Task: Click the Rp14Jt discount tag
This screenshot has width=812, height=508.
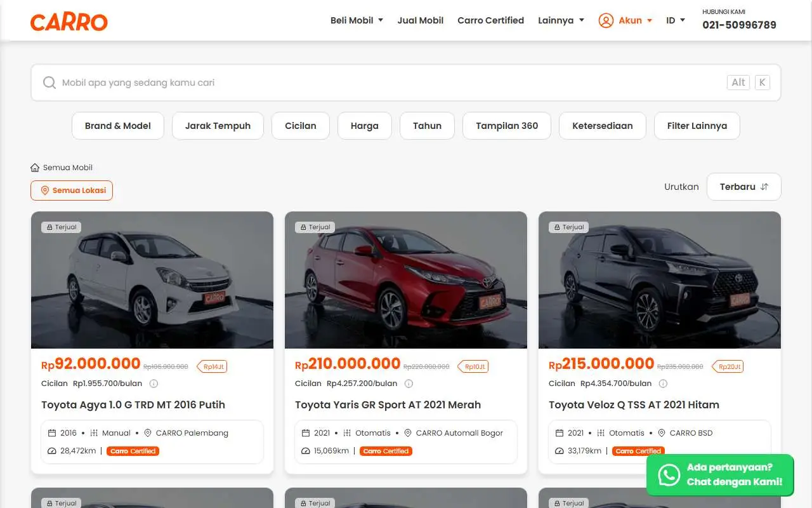Action: [212, 366]
